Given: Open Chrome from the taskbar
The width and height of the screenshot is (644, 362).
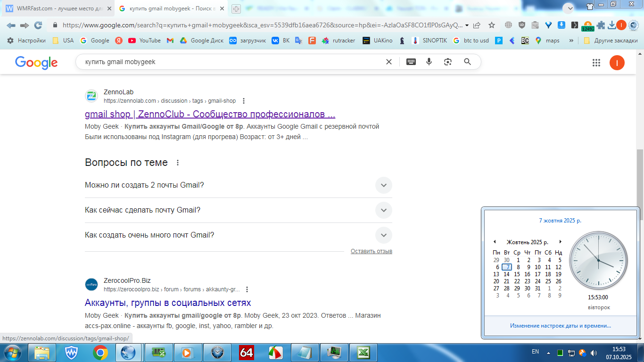Looking at the screenshot, I should pos(100,353).
